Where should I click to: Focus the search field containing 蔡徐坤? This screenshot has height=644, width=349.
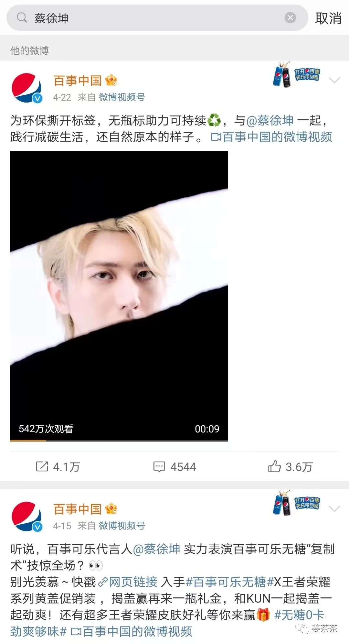coord(157,18)
